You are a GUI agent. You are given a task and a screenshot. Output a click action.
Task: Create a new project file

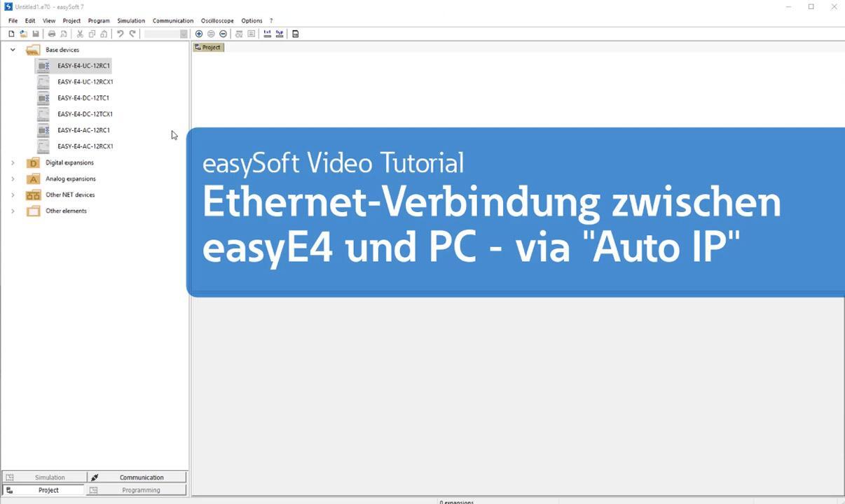point(11,34)
